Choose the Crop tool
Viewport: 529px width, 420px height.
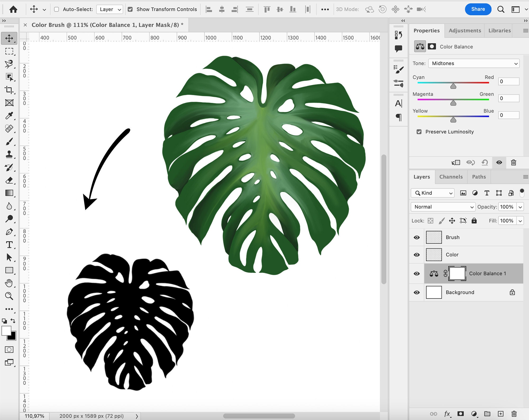pyautogui.click(x=10, y=90)
